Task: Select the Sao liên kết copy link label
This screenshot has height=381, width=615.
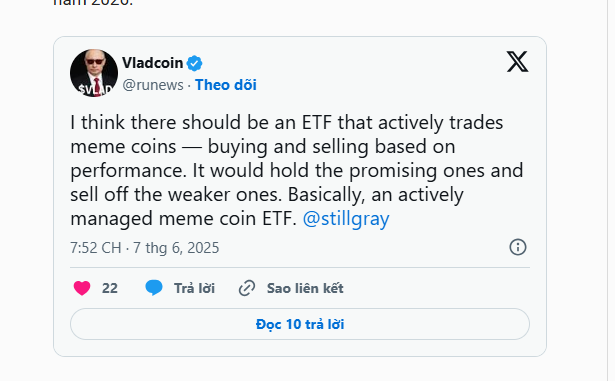Action: click(x=305, y=288)
